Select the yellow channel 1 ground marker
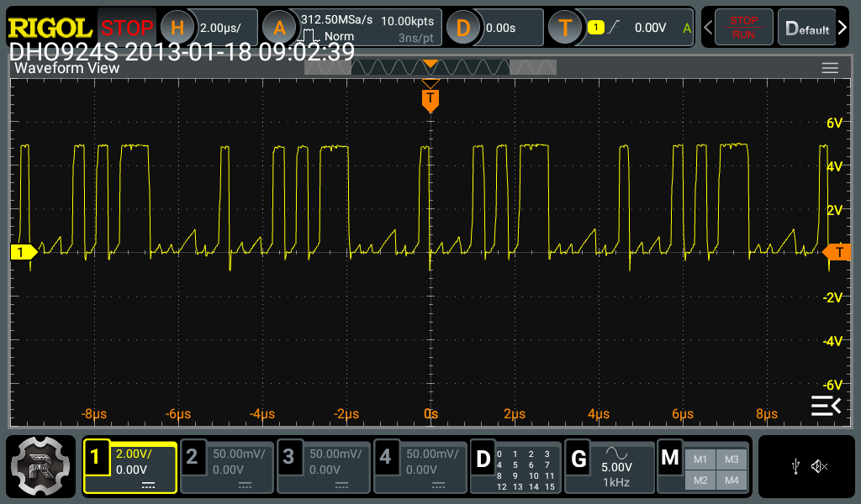Viewport: 861px width, 504px height. tap(24, 252)
